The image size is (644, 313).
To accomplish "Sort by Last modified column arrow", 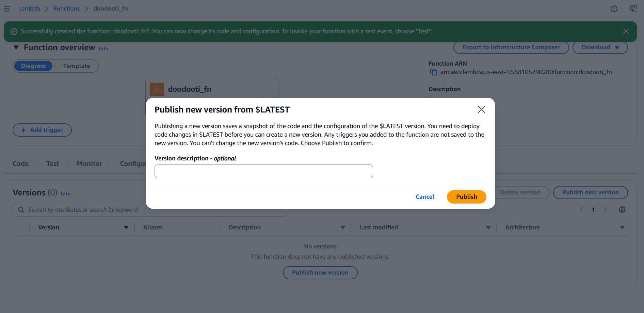I will [488, 227].
